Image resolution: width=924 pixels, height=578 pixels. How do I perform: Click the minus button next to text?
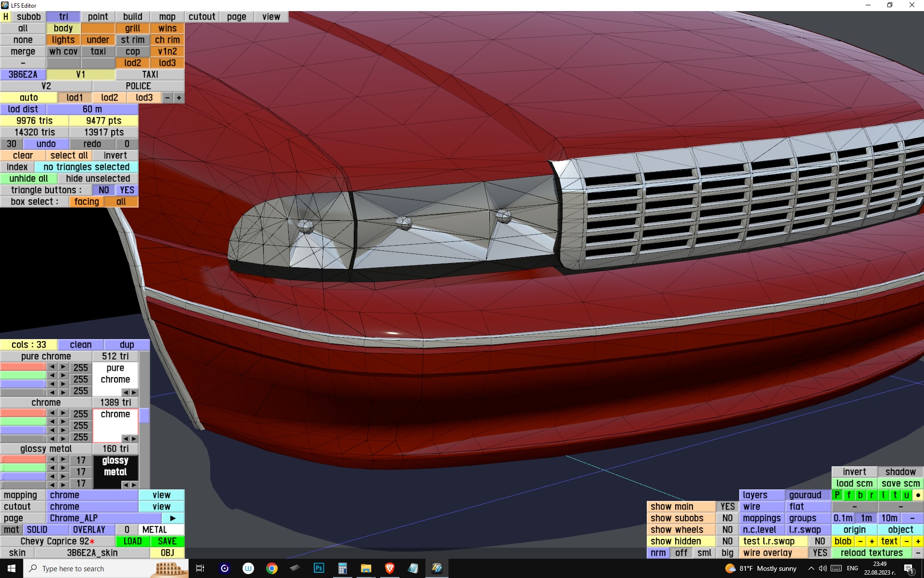(906, 541)
